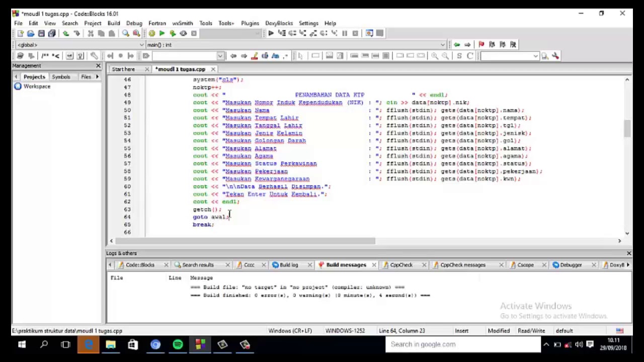The height and width of the screenshot is (362, 644).
Task: Open Chrome from the taskbar
Action: 155,344
